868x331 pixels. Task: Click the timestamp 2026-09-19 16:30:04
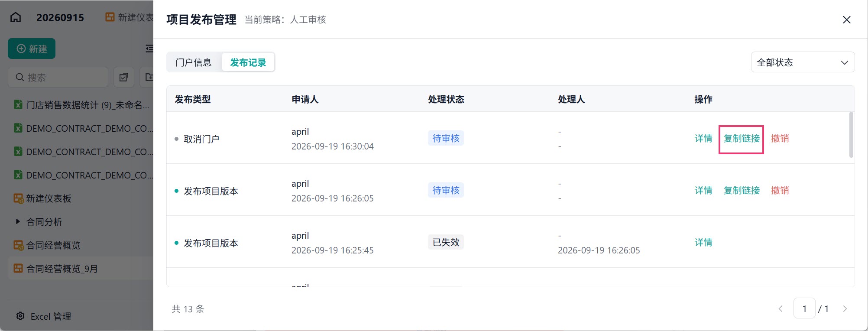(333, 146)
